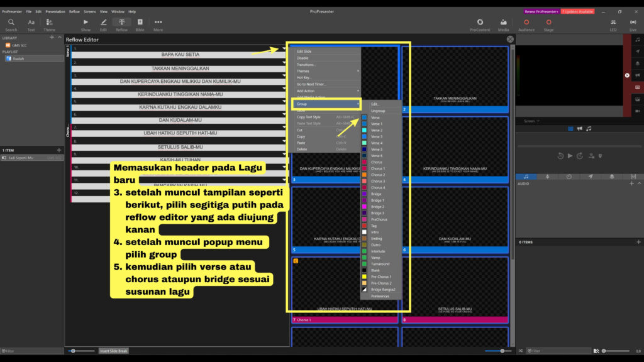Click the Reflow toolbar icon
Image resolution: width=644 pixels, height=362 pixels.
click(121, 25)
